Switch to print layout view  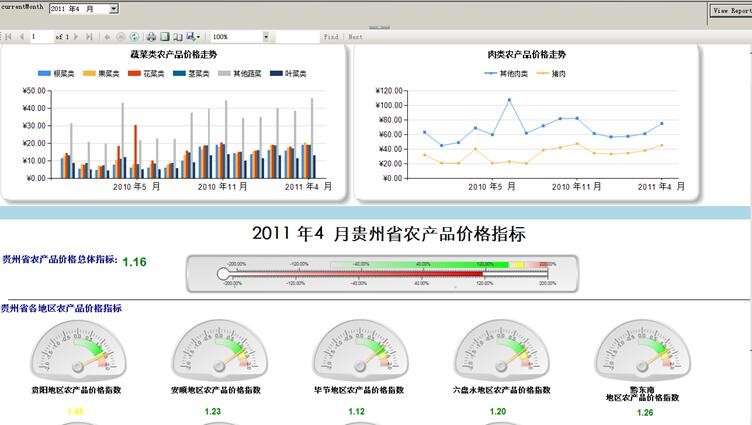click(164, 37)
